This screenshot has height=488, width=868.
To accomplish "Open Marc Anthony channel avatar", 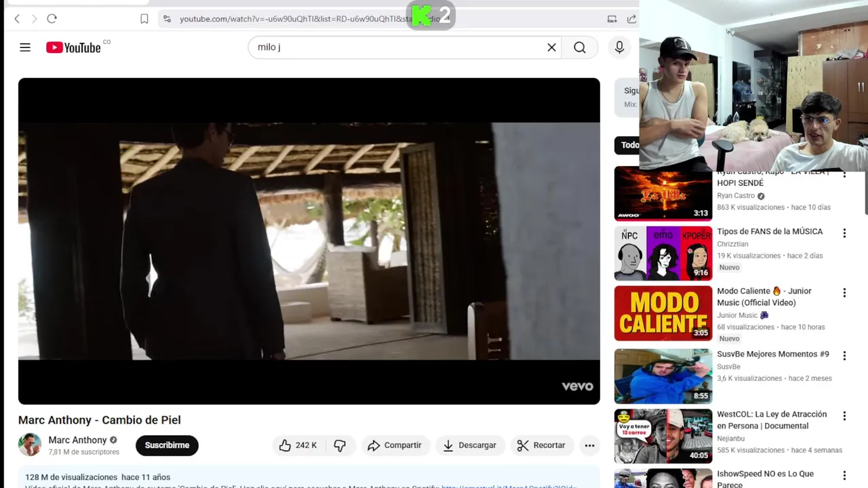I will pyautogui.click(x=30, y=445).
